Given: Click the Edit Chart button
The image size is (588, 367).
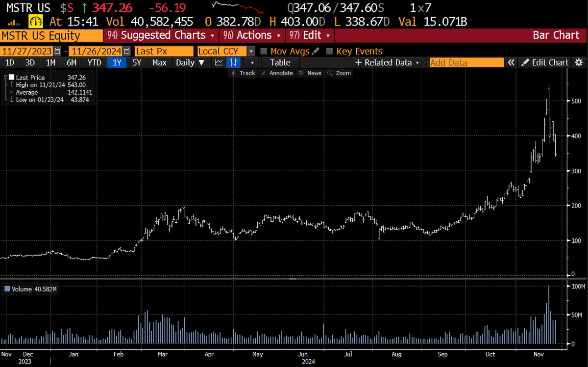Looking at the screenshot, I should pos(545,62).
